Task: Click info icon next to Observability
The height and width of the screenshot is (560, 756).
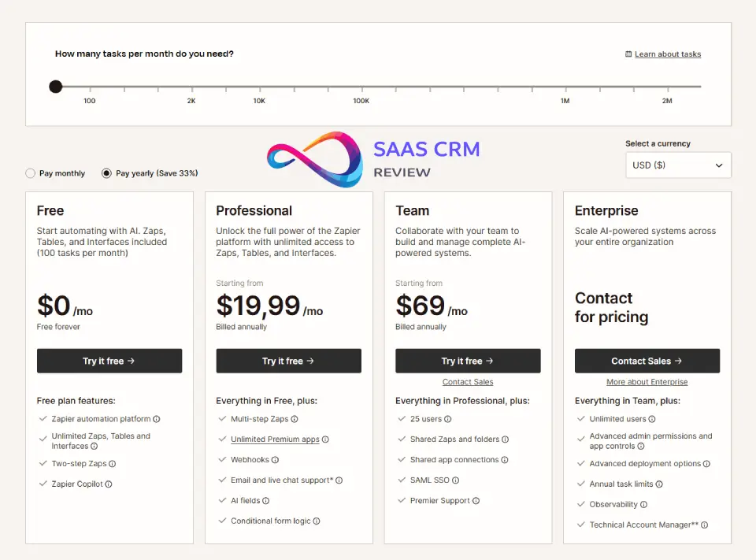Action: (644, 505)
